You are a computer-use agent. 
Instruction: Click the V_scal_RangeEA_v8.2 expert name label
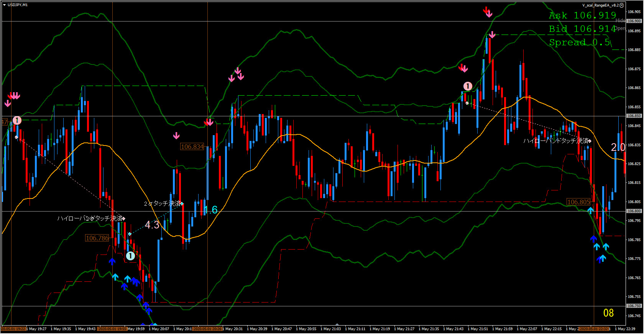(600, 5)
